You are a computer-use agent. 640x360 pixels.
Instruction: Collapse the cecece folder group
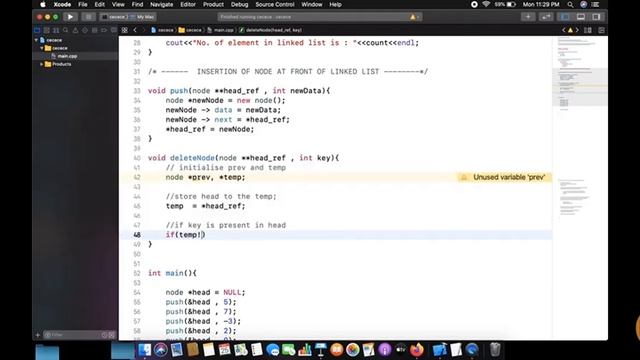click(42, 48)
